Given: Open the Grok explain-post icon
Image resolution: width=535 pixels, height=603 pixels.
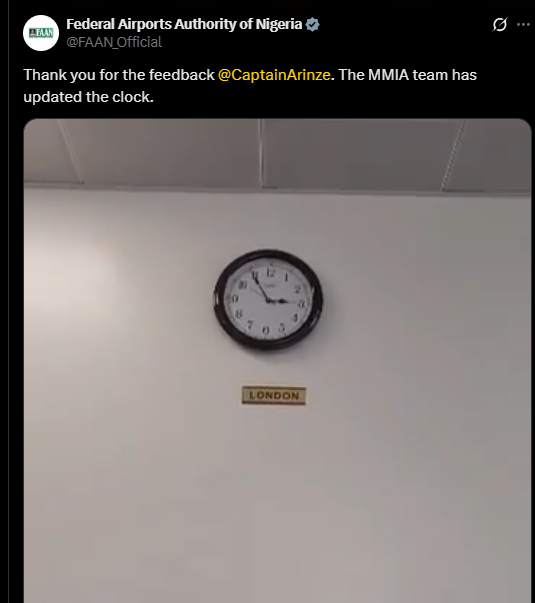Looking at the screenshot, I should click(500, 25).
